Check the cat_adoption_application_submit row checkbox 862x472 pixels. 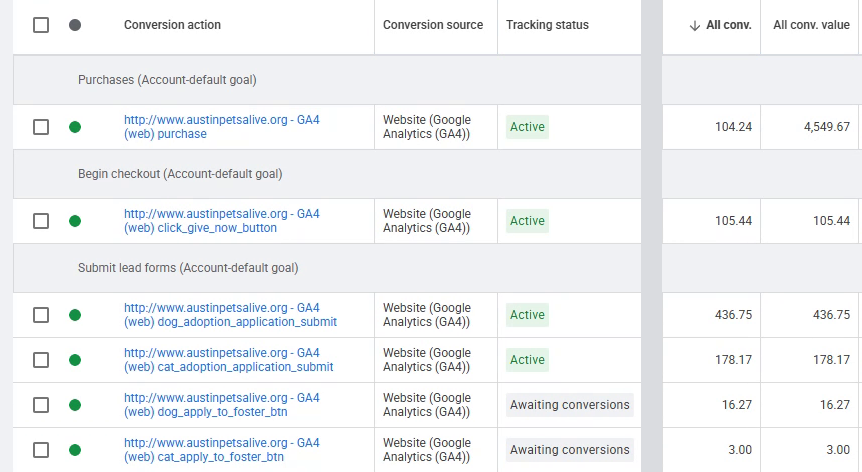click(41, 360)
